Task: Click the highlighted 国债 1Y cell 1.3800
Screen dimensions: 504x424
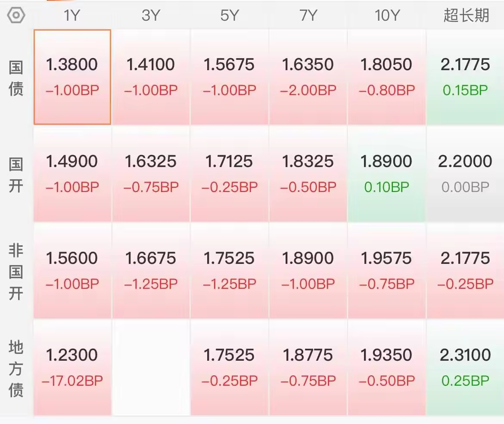Action: [72, 77]
